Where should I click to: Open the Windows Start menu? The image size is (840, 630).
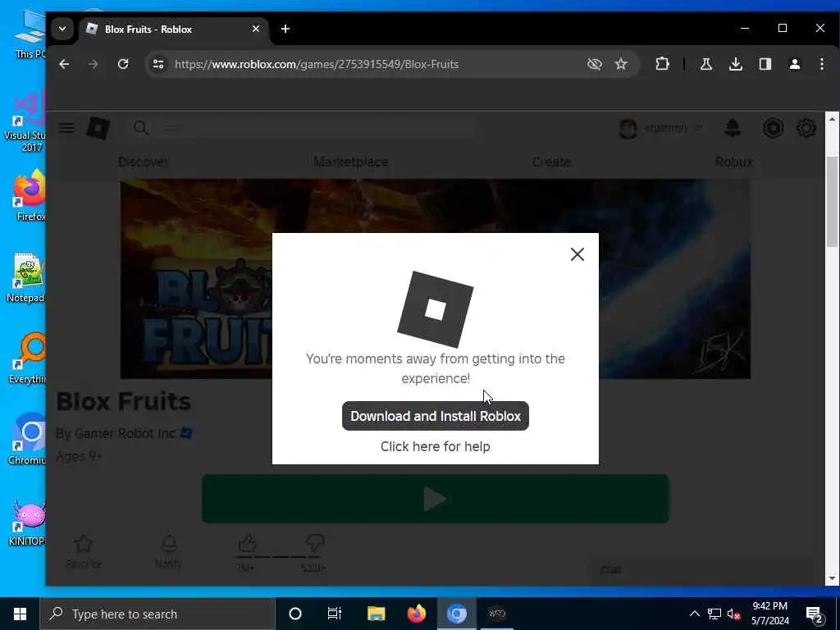point(20,614)
